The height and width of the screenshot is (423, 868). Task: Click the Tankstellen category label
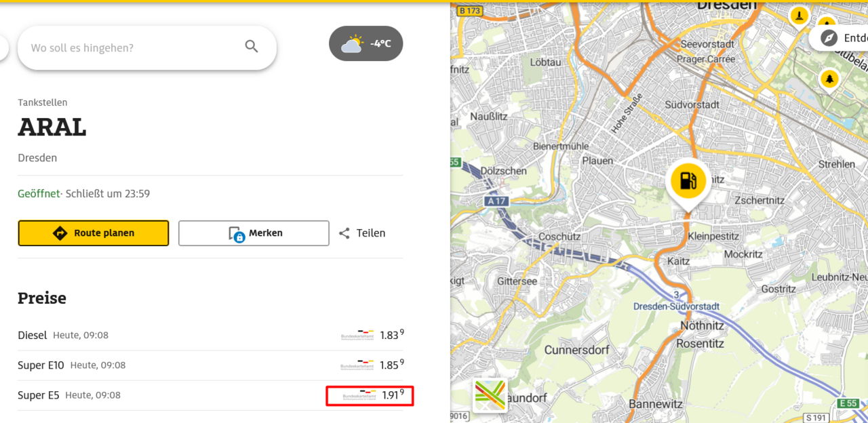[x=43, y=102]
